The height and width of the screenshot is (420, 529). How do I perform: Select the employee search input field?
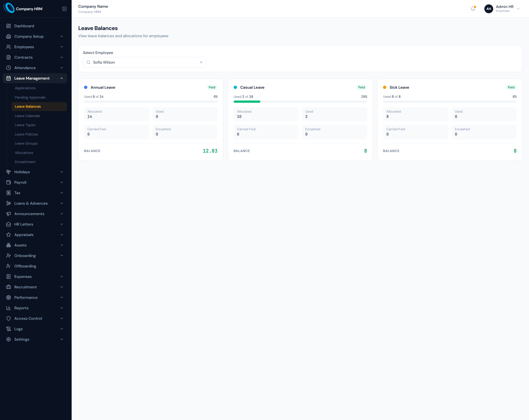pos(144,62)
